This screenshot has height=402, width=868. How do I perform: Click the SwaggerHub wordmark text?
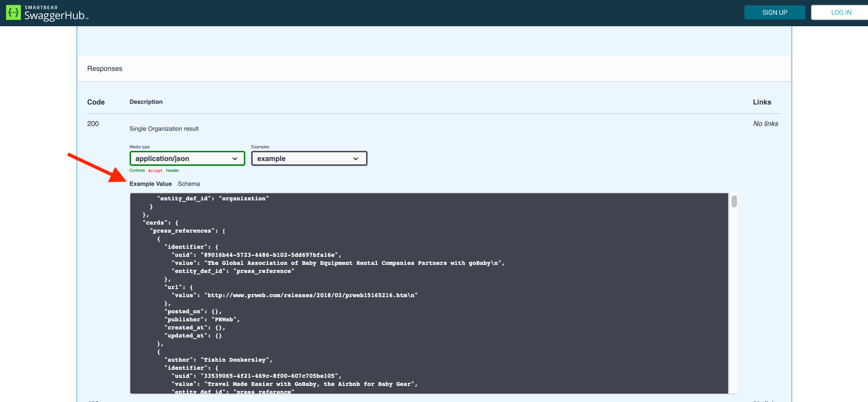coord(54,15)
